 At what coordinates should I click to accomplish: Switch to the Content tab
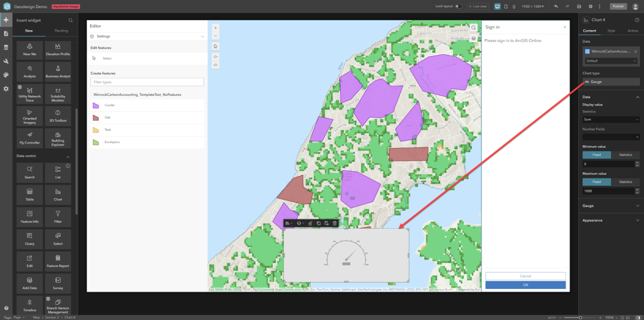pos(590,31)
